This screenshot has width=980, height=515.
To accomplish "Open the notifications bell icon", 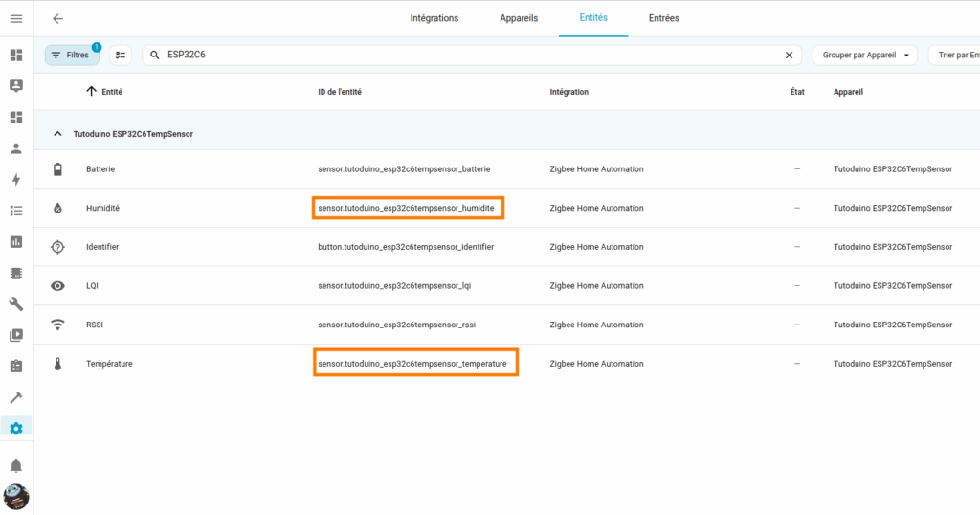I will [x=16, y=465].
